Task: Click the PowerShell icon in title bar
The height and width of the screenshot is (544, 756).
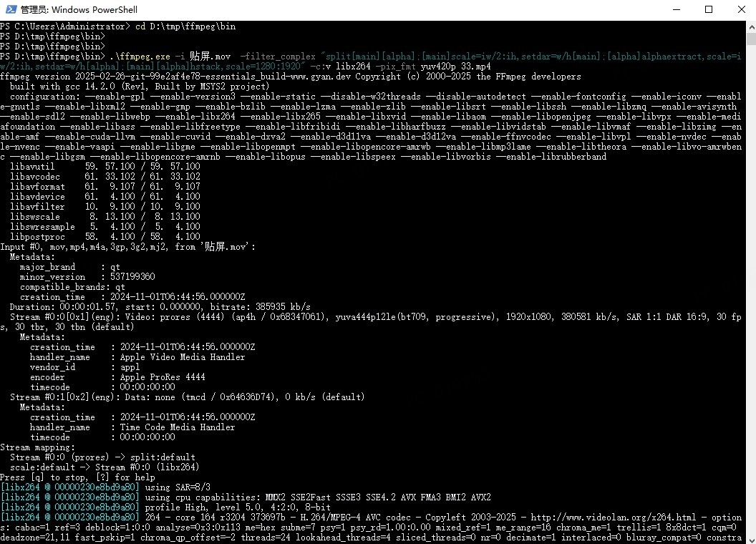Action: 11,9
